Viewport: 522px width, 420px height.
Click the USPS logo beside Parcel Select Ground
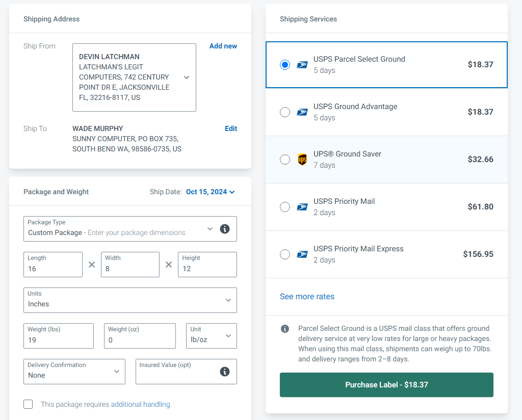click(x=302, y=65)
